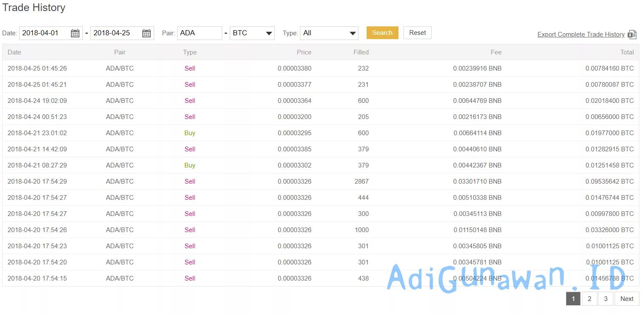Click the Next page button
Screen dimensions: 644x315
point(627,299)
